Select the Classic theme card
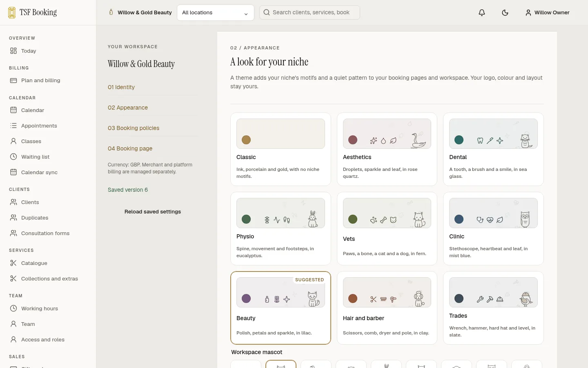The width and height of the screenshot is (588, 368). 281,149
